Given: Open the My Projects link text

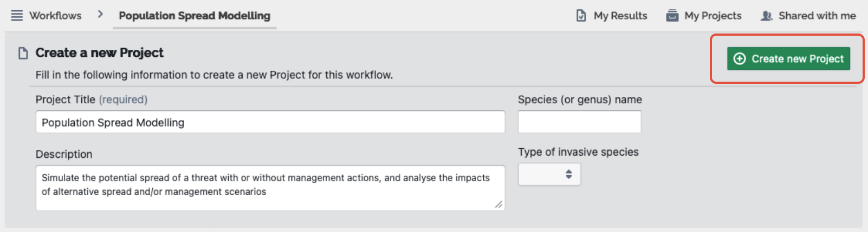Looking at the screenshot, I should (x=713, y=16).
